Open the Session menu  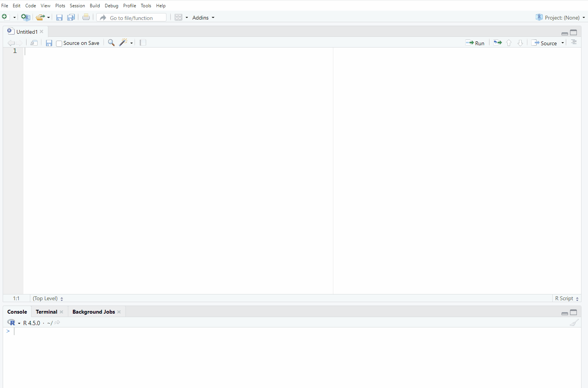click(77, 6)
